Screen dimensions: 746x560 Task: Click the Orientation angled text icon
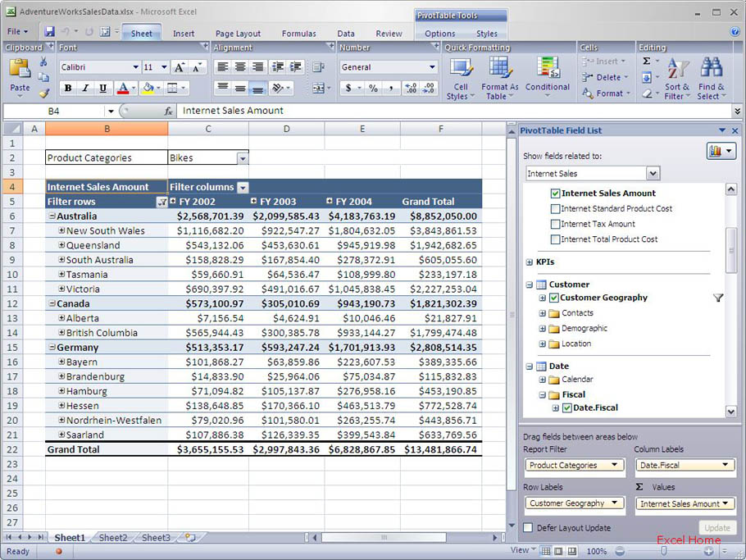[x=278, y=88]
